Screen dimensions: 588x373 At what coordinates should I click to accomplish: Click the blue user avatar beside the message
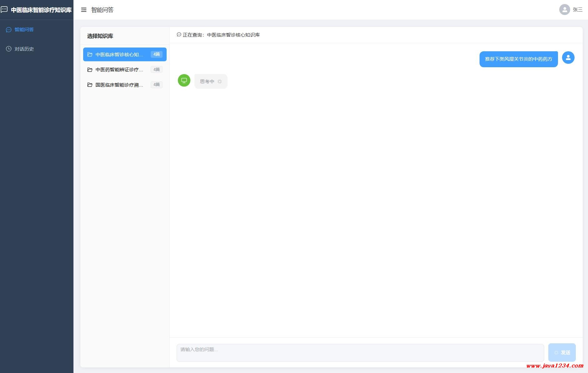point(568,58)
